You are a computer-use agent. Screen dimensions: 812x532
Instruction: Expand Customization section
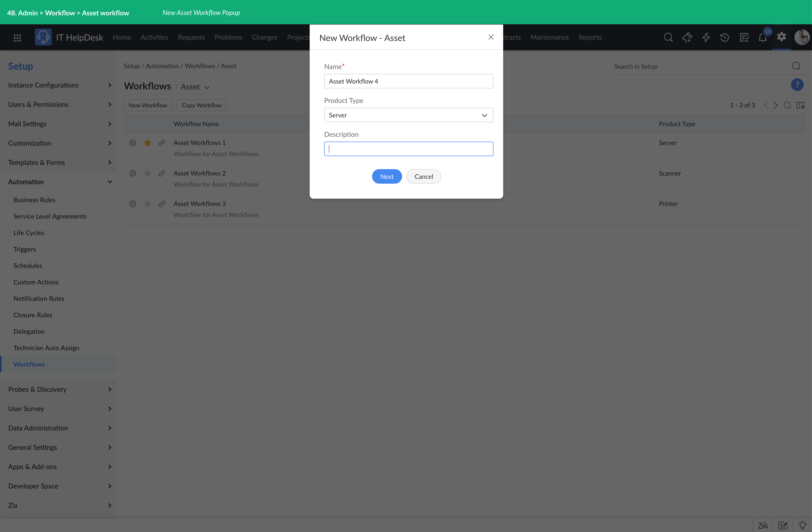pyautogui.click(x=58, y=143)
